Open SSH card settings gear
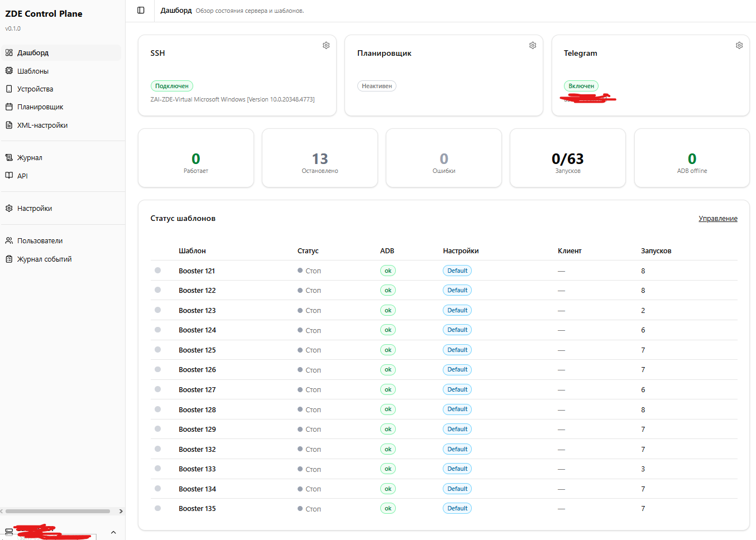 (326, 45)
